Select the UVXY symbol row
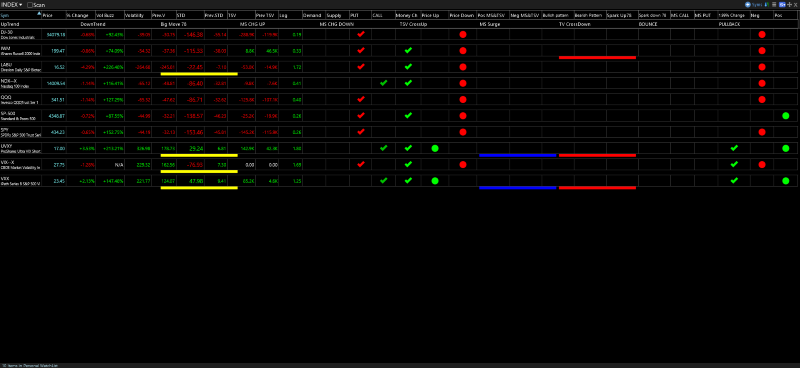Screen dimensions: 800x368 20,148
